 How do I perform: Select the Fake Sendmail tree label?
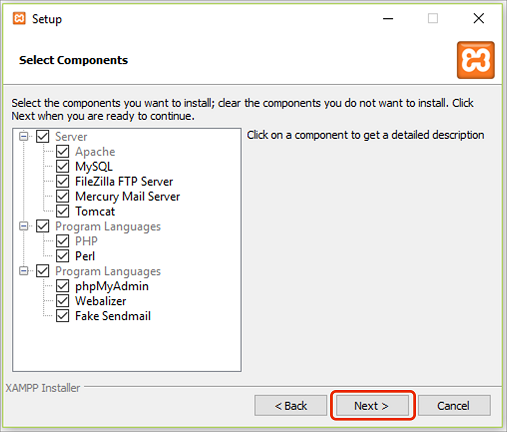(x=113, y=316)
